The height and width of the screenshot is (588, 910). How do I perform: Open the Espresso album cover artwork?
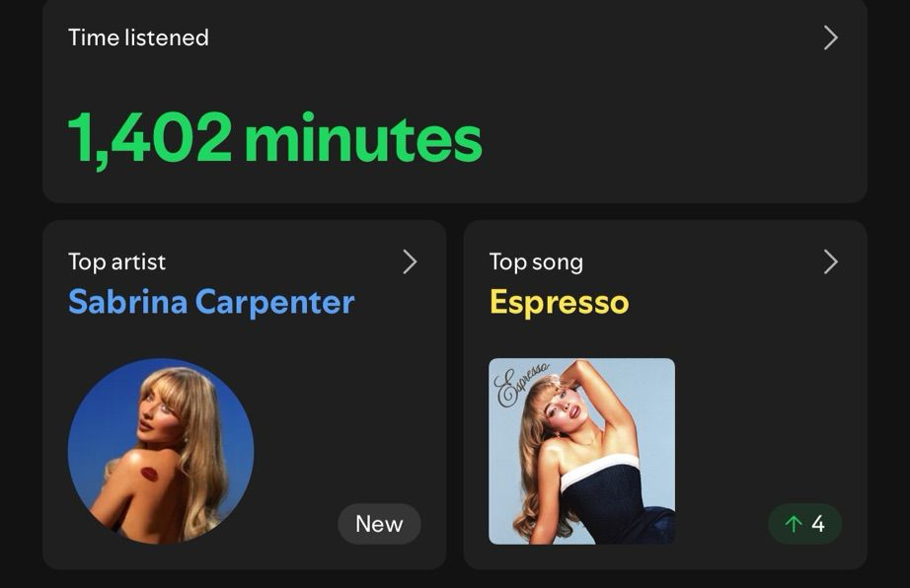point(581,451)
